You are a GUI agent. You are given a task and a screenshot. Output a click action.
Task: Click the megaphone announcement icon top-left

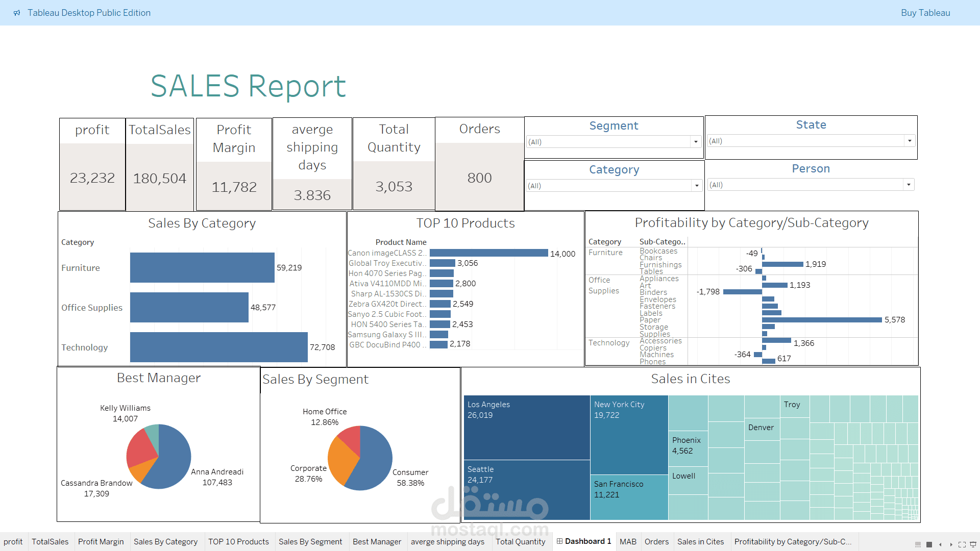point(17,13)
